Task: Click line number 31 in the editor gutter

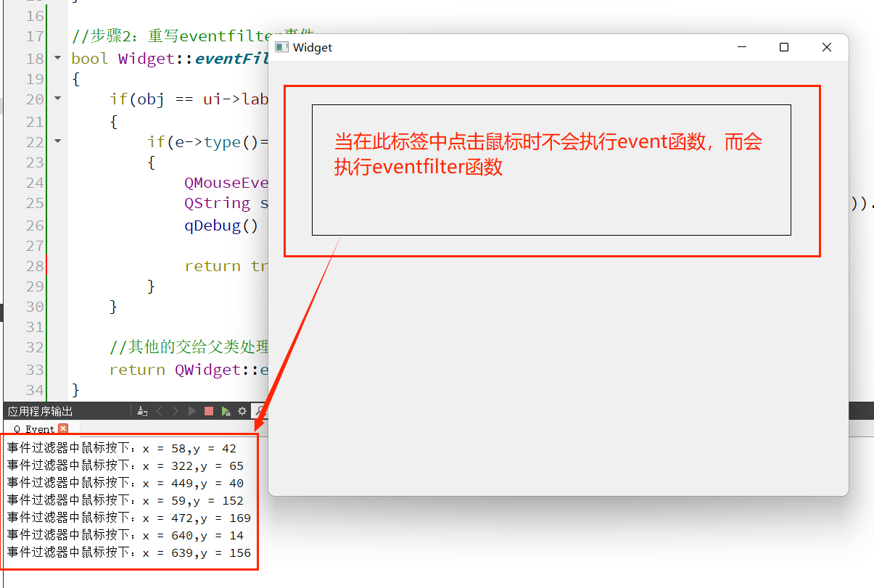Action: coord(35,328)
